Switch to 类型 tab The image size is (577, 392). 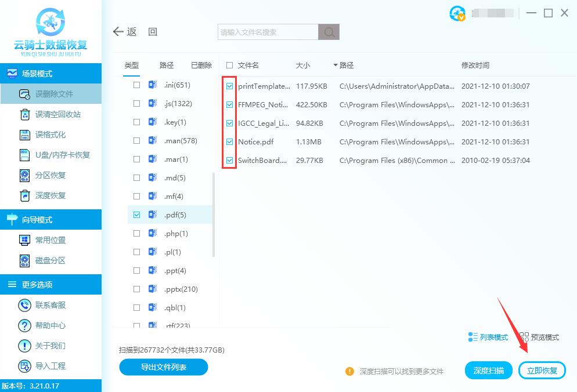[x=131, y=65]
